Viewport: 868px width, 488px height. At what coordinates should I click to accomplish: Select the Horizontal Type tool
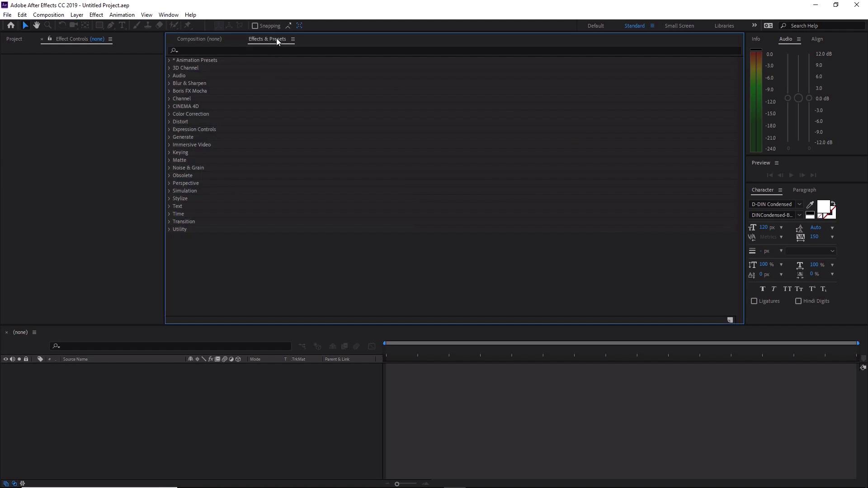pyautogui.click(x=122, y=26)
